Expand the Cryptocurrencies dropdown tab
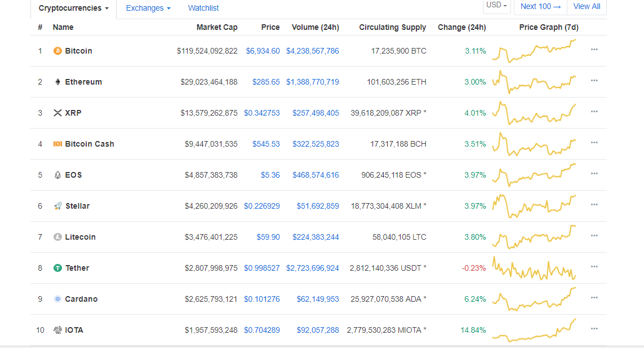 (73, 8)
